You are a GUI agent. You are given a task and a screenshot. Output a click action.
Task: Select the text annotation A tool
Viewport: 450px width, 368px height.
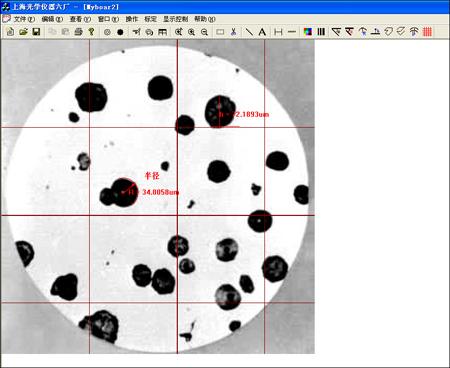click(262, 32)
